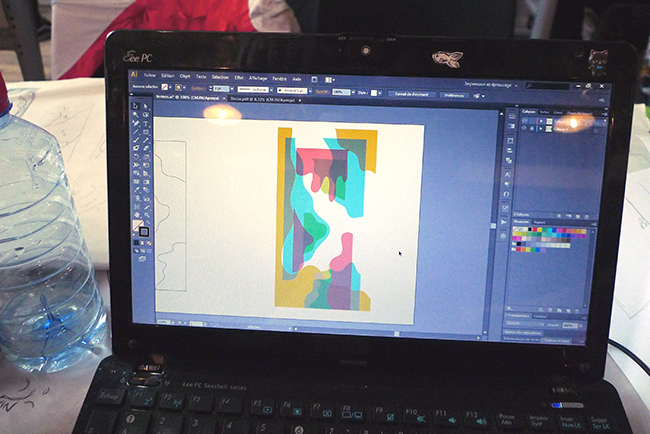The height and width of the screenshot is (434, 650).
Task: Expand the top layer's disclosure triangle
Action: (x=541, y=121)
